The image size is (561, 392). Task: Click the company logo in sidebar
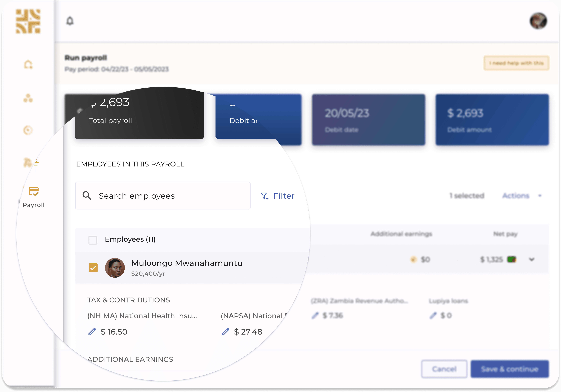tap(28, 21)
